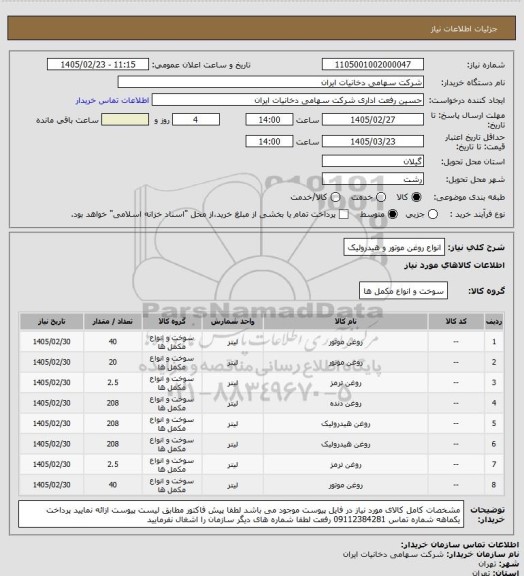Click quantity 40 in row 8
This screenshot has width=524, height=576.
click(x=112, y=485)
